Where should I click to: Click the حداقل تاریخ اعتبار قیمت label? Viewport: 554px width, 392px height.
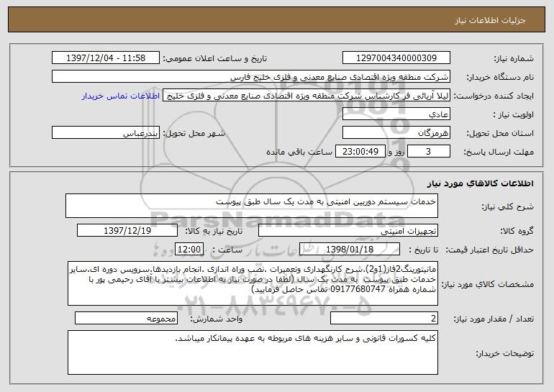[x=490, y=250]
